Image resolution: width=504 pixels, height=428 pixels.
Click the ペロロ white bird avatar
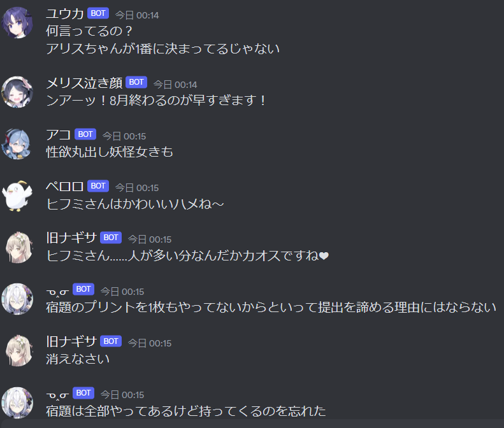pos(17,196)
